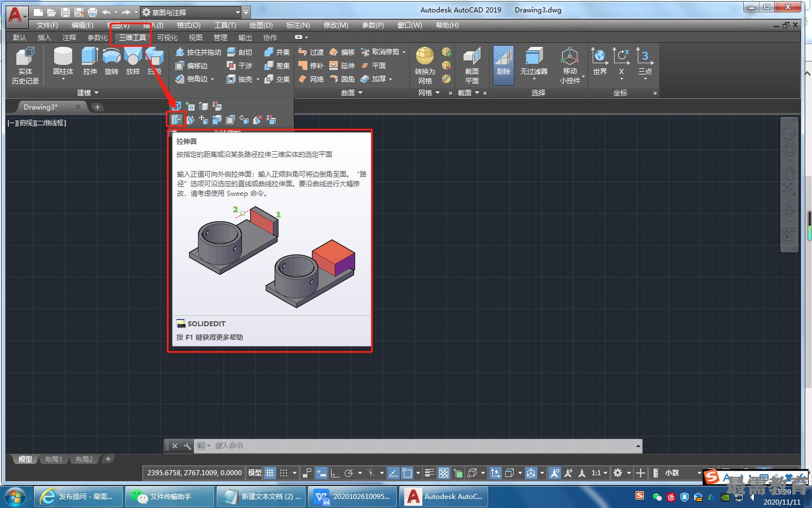Switch to the Visualize (可视化) ribbon tab
The image size is (812, 508).
tap(167, 38)
